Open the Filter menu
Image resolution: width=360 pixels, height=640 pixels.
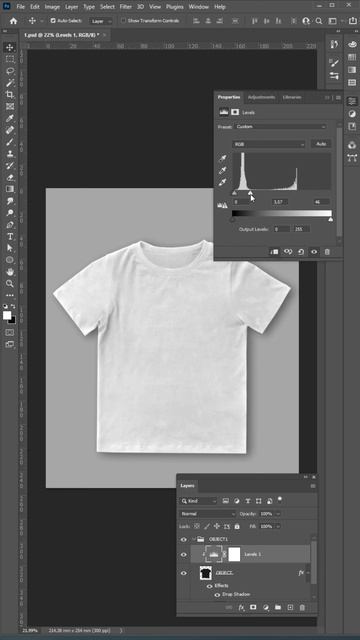(125, 7)
